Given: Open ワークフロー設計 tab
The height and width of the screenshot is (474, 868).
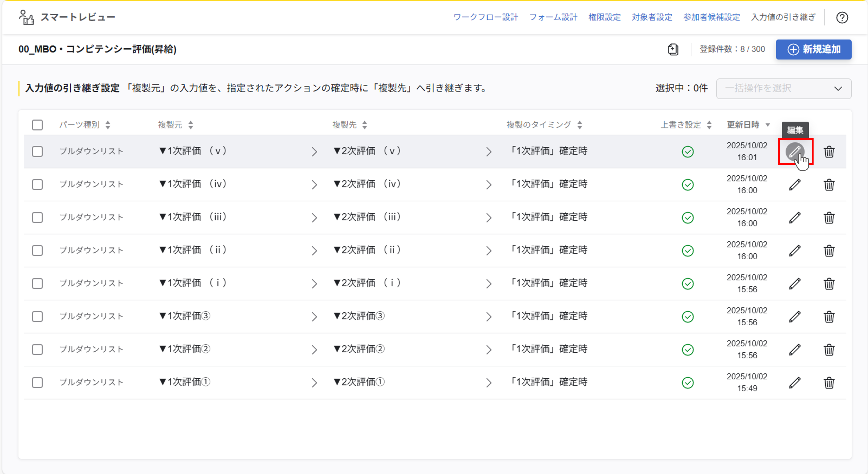Looking at the screenshot, I should tap(485, 17).
